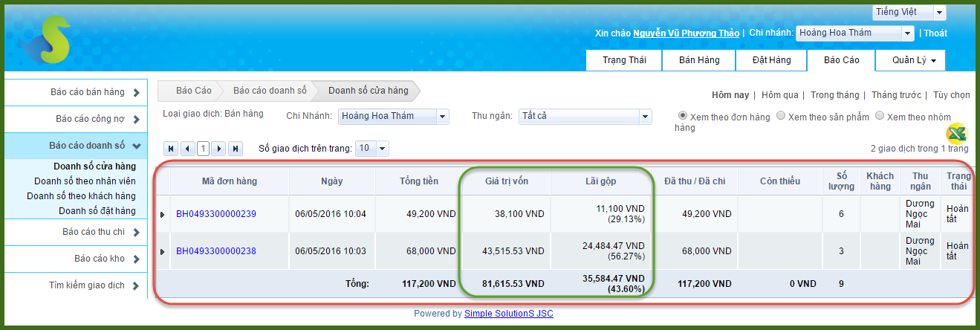Viewport: 980px width, 330px height.
Task: Open transactions per page dropdown
Action: click(372, 149)
